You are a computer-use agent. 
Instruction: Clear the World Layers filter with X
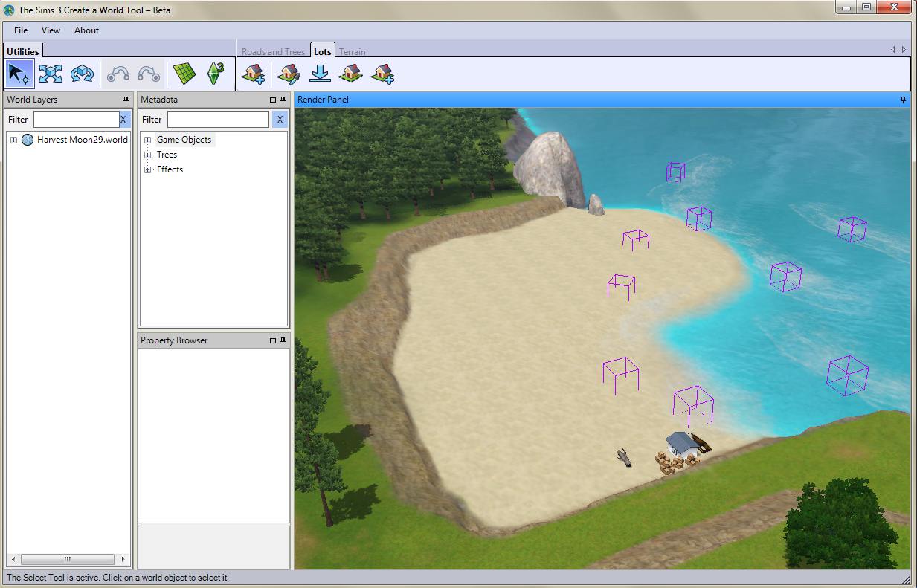pyautogui.click(x=123, y=119)
